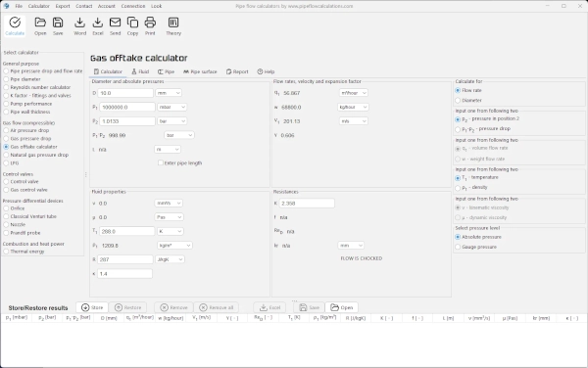
Task: Click the Send email toolbar icon
Action: (115, 26)
